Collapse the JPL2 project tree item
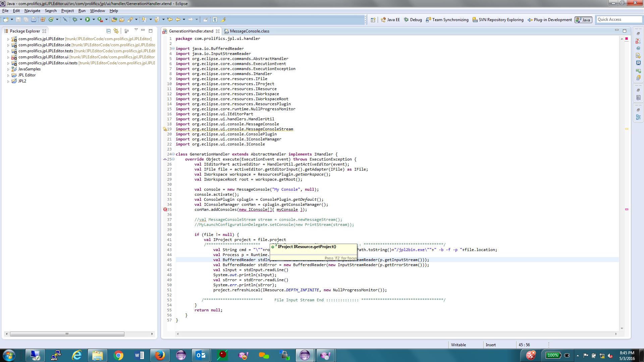 point(8,81)
